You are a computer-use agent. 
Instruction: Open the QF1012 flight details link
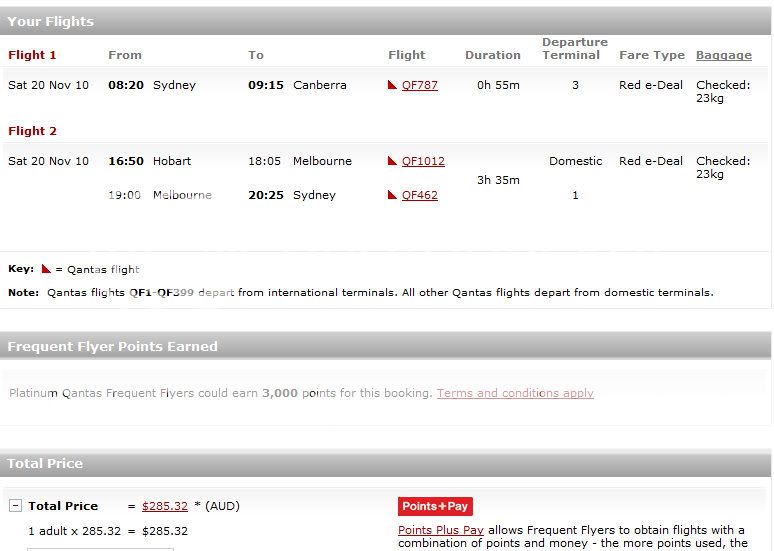423,161
